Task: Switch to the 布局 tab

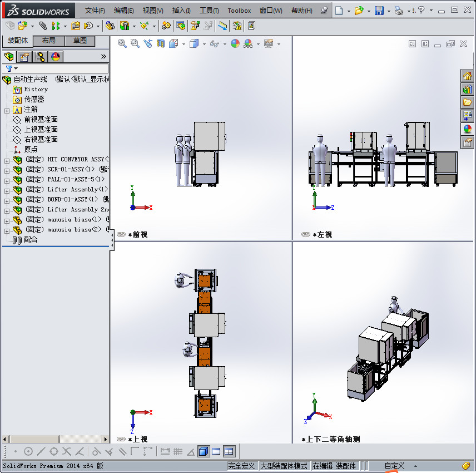Action: point(48,41)
